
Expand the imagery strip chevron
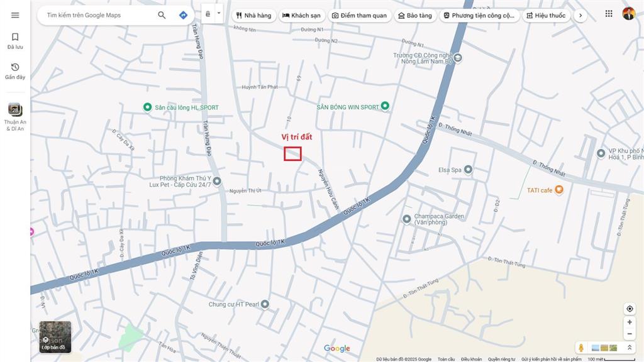[x=630, y=348]
